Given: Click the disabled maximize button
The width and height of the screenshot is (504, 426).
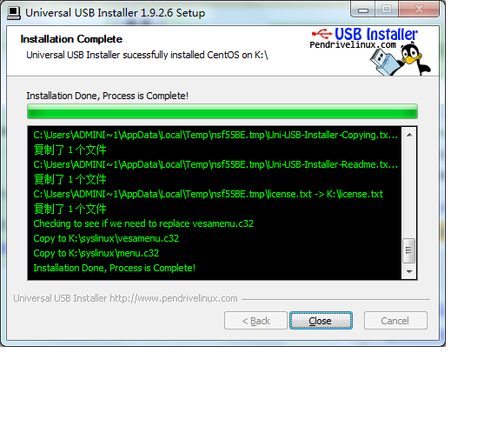Looking at the screenshot, I should click(x=387, y=10).
